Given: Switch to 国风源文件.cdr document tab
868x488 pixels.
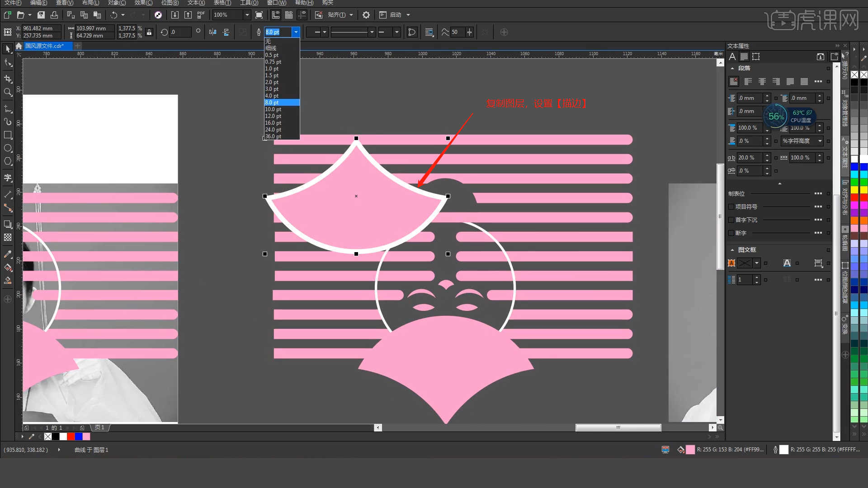Looking at the screenshot, I should 44,46.
